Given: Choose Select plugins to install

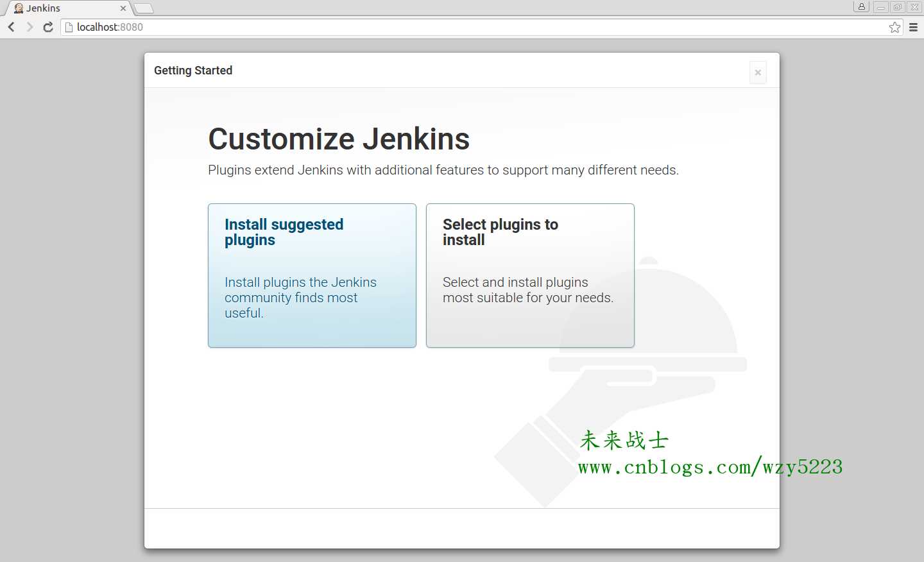Looking at the screenshot, I should [530, 276].
